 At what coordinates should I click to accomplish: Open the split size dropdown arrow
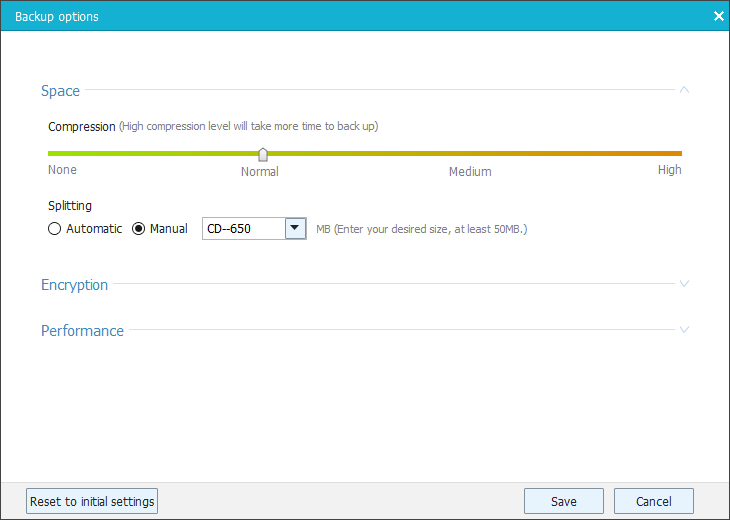click(x=295, y=229)
